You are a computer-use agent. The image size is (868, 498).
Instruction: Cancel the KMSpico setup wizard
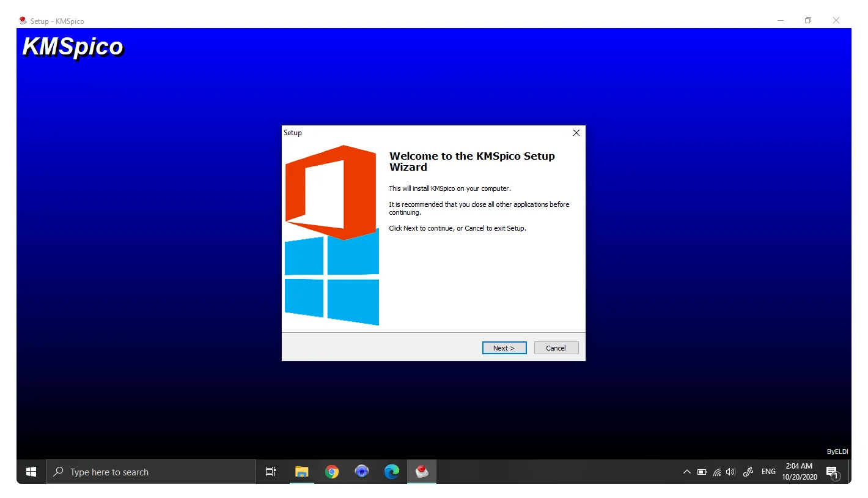(x=556, y=348)
